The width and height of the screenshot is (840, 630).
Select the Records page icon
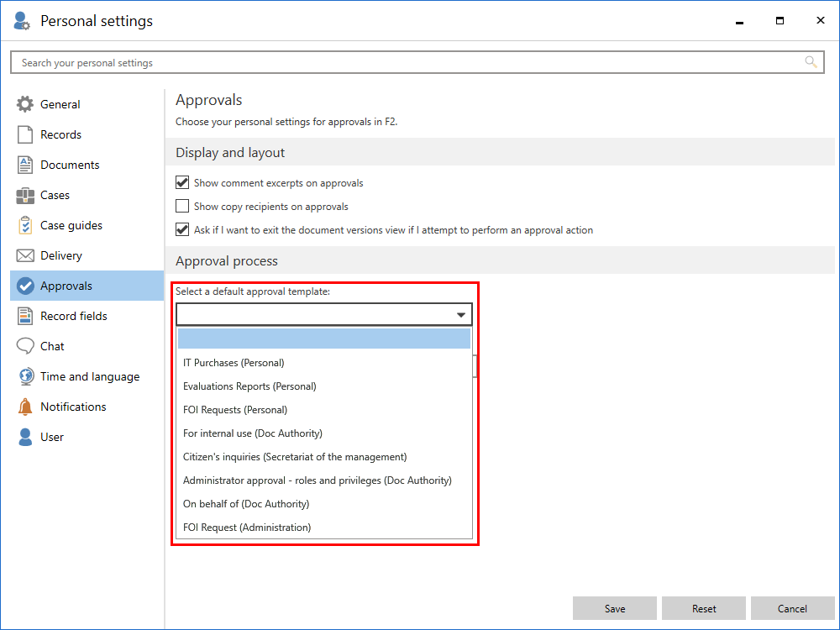[x=24, y=134]
